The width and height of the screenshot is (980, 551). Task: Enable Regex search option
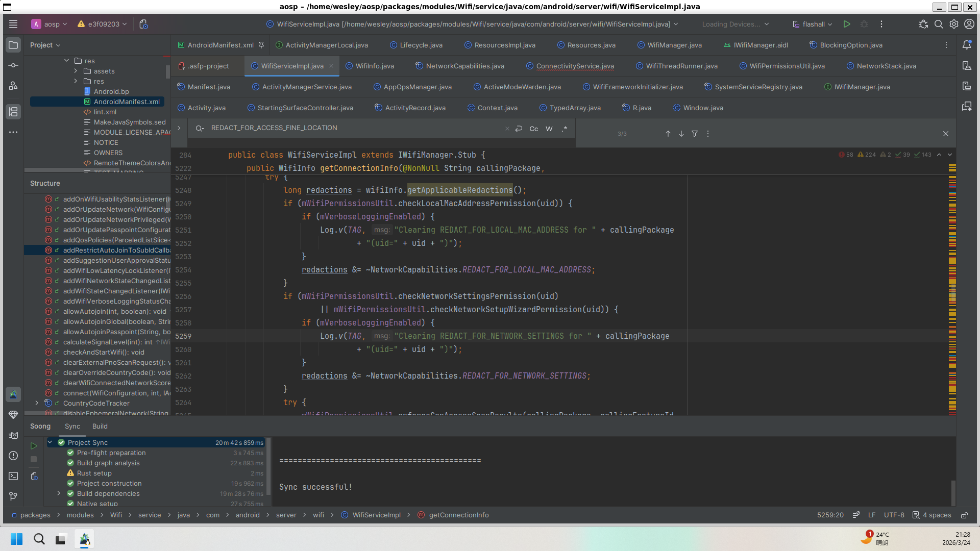[565, 129]
